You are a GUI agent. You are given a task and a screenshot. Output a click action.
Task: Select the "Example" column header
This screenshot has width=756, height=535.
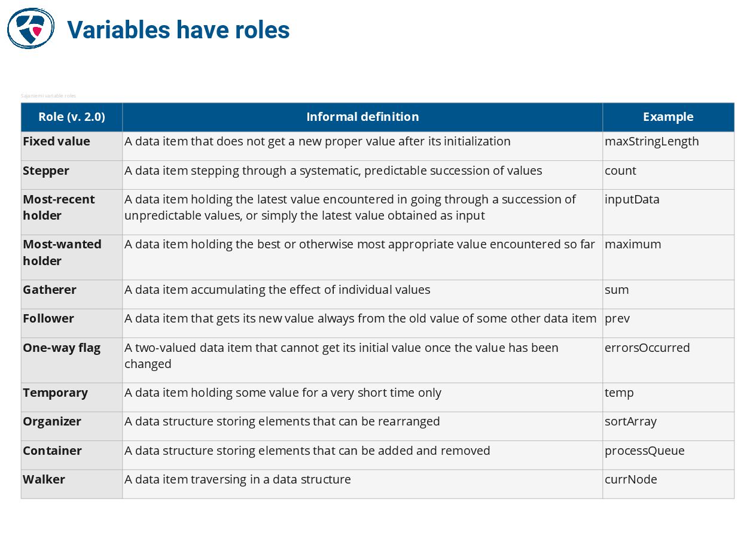tap(668, 117)
